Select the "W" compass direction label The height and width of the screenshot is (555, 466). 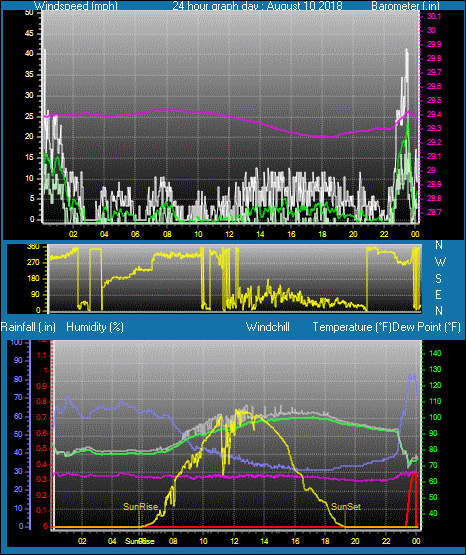[x=440, y=262]
